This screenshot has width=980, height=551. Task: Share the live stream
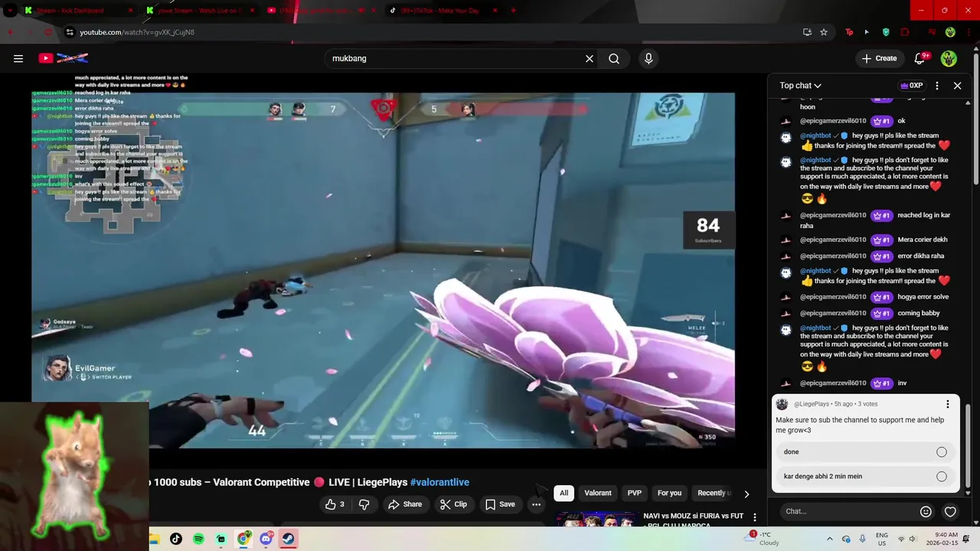pyautogui.click(x=405, y=504)
